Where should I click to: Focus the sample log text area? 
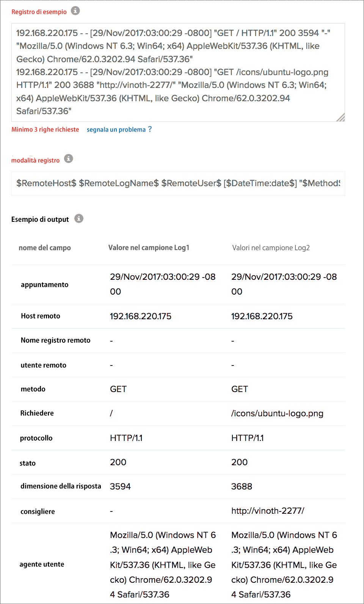[x=178, y=72]
